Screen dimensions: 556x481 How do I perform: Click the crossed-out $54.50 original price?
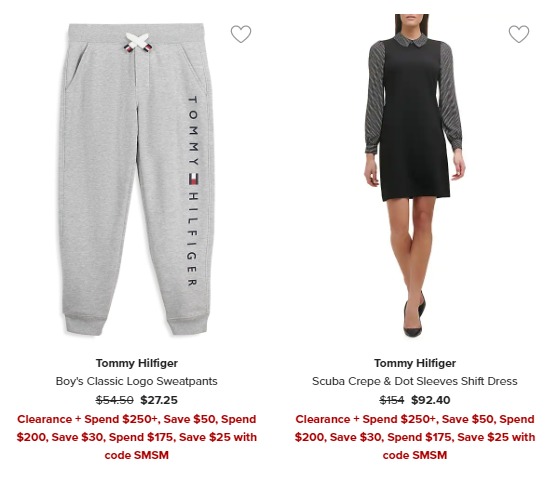115,400
